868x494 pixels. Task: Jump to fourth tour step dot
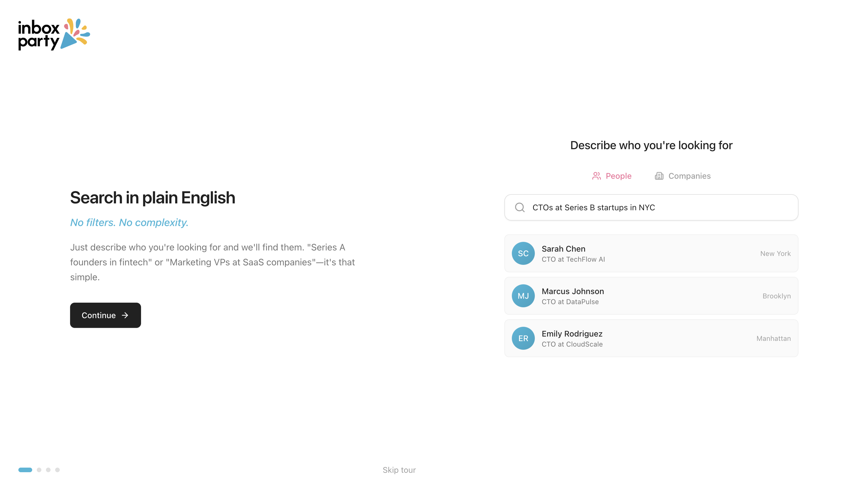(57, 470)
